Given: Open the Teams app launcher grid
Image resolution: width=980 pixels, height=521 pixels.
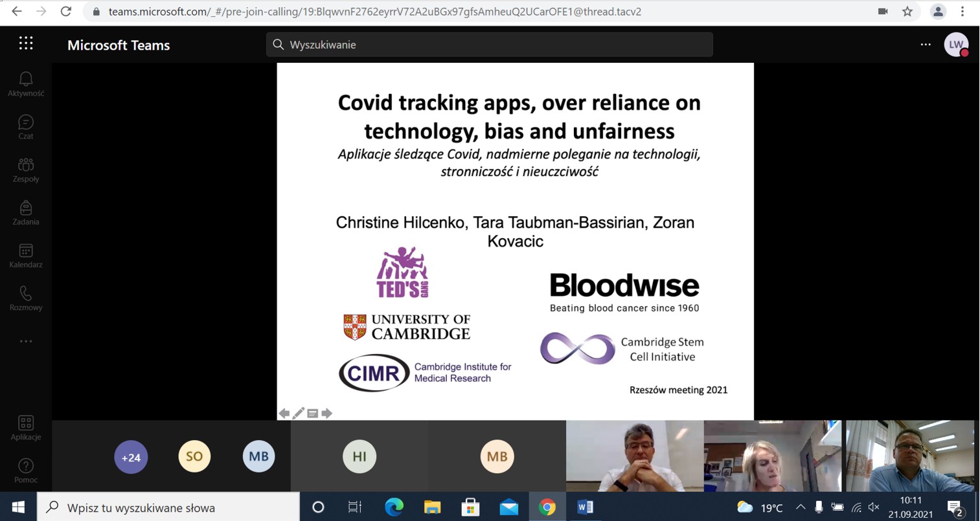Looking at the screenshot, I should click(x=26, y=43).
